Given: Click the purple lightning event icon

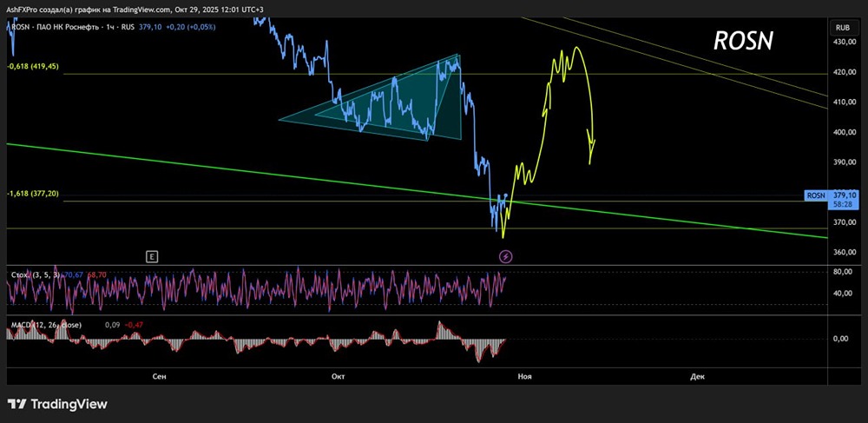Looking at the screenshot, I should [x=506, y=256].
